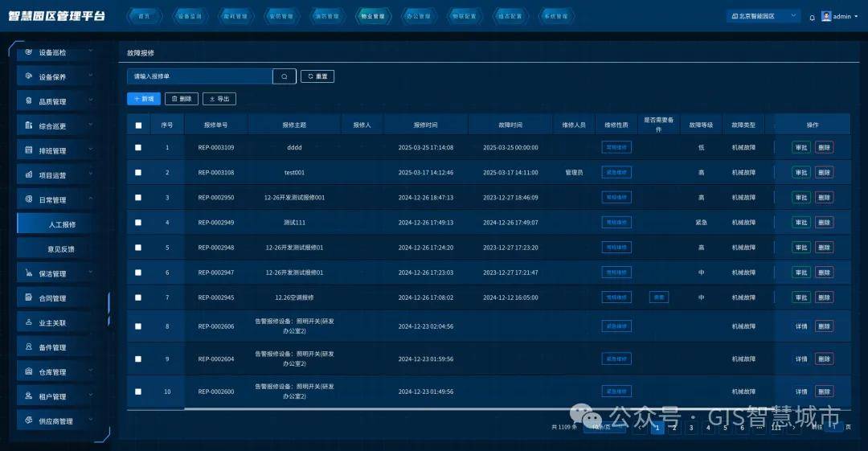Expand 仓库管理 with its chevron
The width and height of the screenshot is (868, 451).
tap(90, 371)
